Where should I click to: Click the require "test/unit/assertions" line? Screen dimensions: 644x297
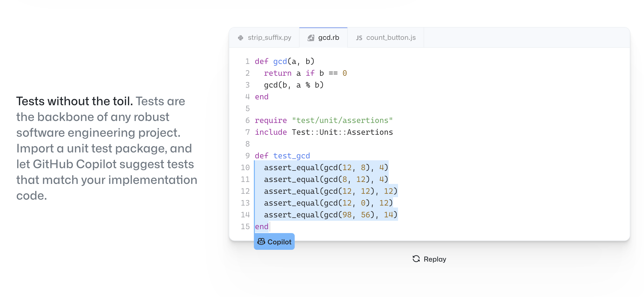[x=324, y=120]
